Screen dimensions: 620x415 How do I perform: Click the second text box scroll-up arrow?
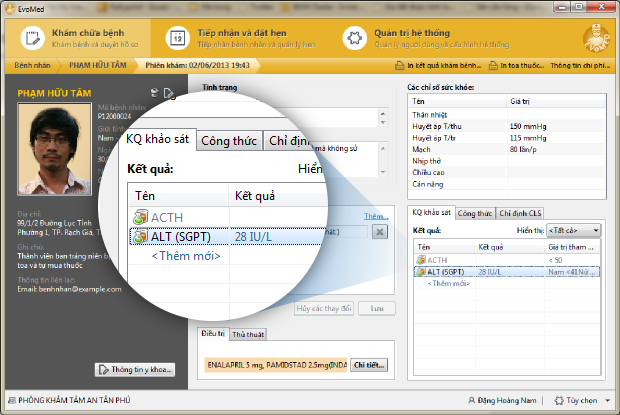point(383,148)
